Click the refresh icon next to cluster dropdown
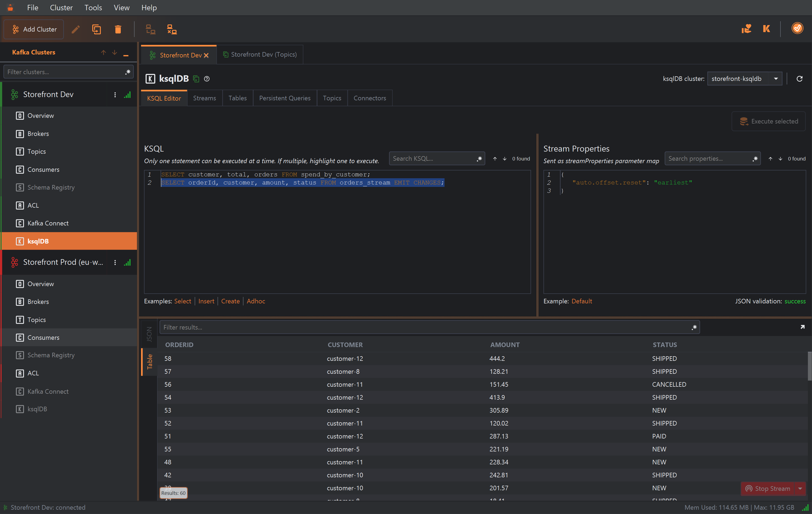The image size is (812, 514). 799,78
